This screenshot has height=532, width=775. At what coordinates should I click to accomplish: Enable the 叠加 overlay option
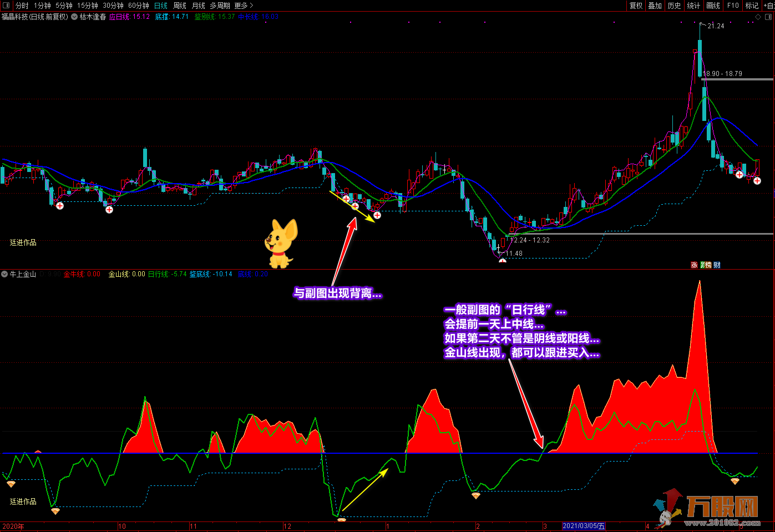click(x=655, y=6)
